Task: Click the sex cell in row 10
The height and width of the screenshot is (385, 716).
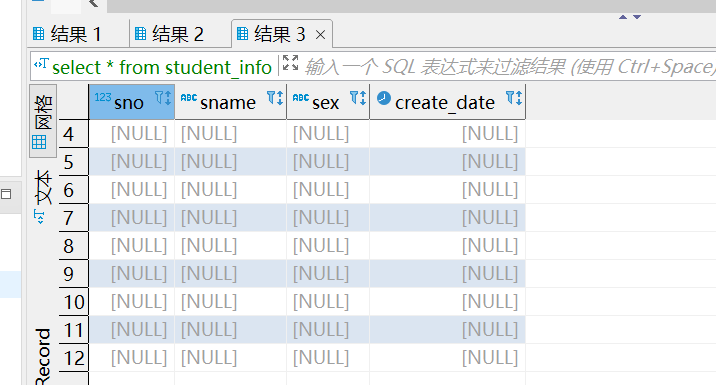Action: coord(328,302)
